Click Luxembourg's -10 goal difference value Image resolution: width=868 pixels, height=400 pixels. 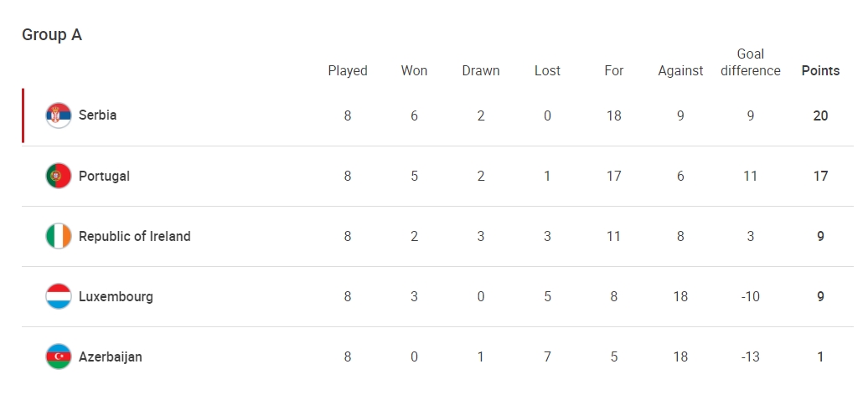751,296
